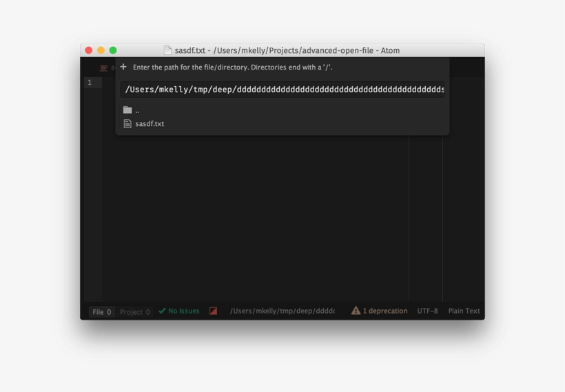Image resolution: width=565 pixels, height=392 pixels.
Task: Click the document icon beside sasdf.txt
Action: click(127, 123)
